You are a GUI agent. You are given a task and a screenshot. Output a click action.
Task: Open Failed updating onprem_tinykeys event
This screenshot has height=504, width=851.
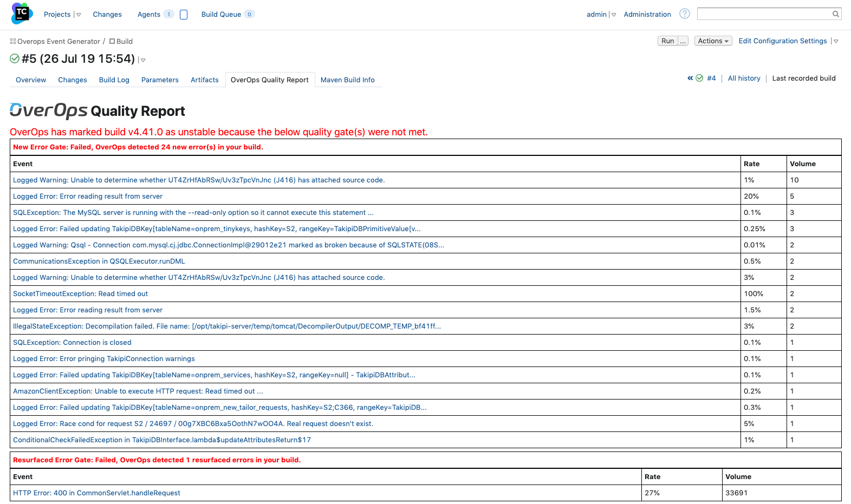point(217,228)
